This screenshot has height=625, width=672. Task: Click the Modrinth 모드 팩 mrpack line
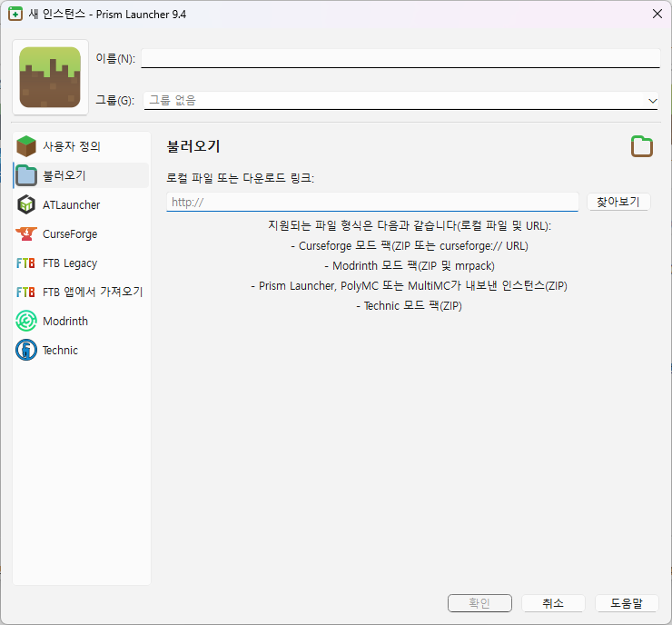410,266
